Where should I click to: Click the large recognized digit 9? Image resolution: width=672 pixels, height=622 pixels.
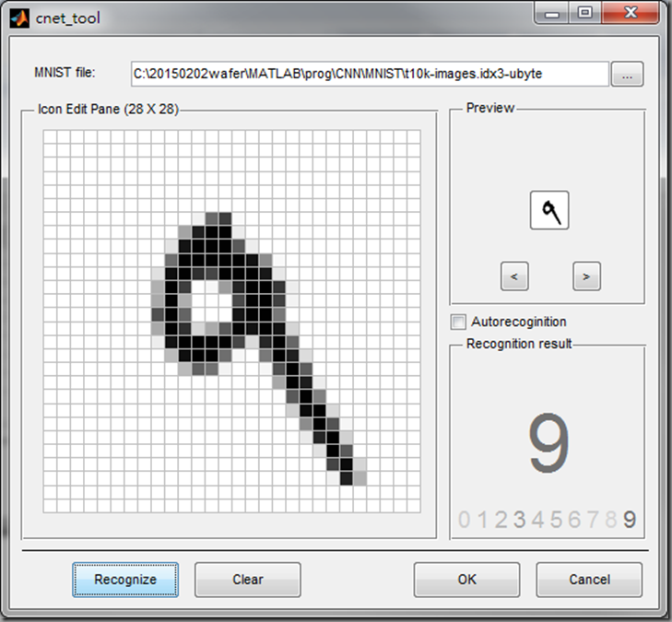(x=549, y=443)
